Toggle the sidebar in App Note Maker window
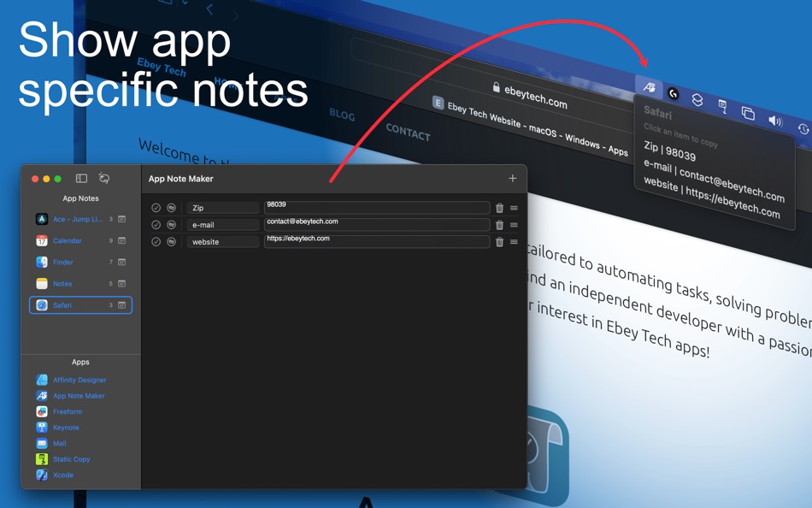The width and height of the screenshot is (812, 508). click(x=79, y=177)
